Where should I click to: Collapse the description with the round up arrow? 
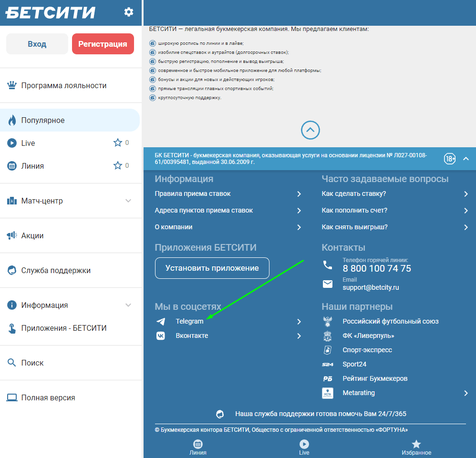coord(310,130)
